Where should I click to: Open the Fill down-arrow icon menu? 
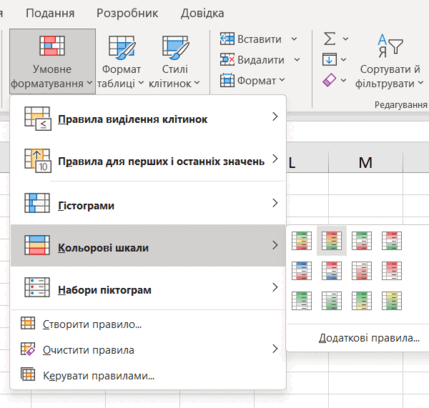[x=334, y=60]
